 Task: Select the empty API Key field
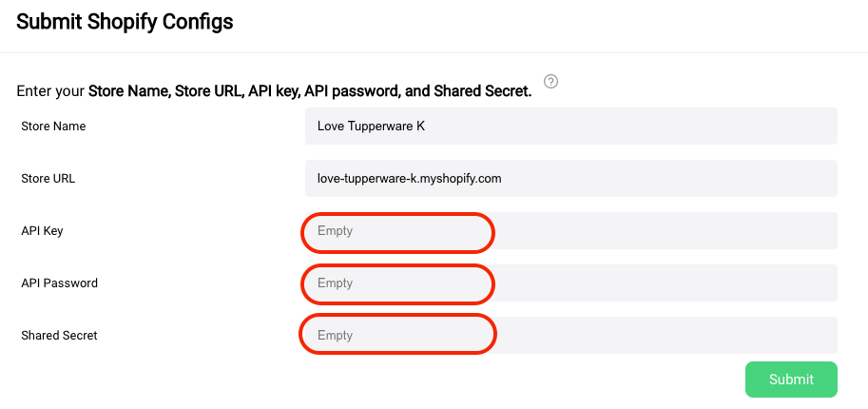point(570,230)
